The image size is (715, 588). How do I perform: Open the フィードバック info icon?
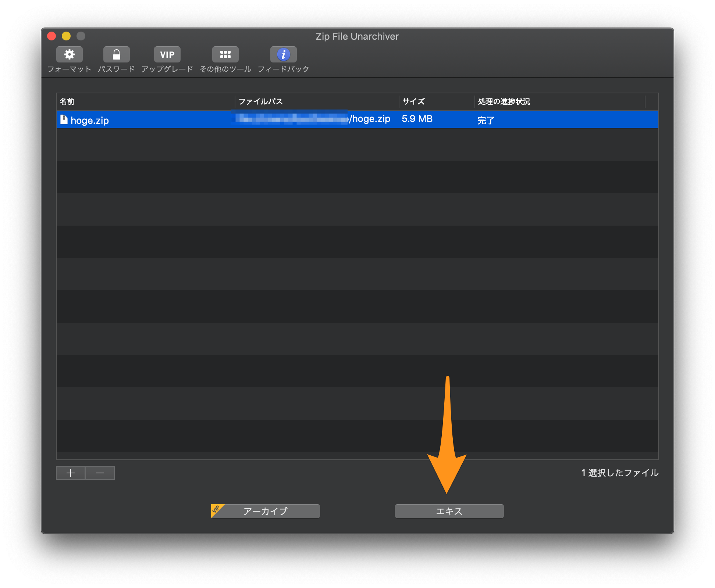pyautogui.click(x=283, y=54)
